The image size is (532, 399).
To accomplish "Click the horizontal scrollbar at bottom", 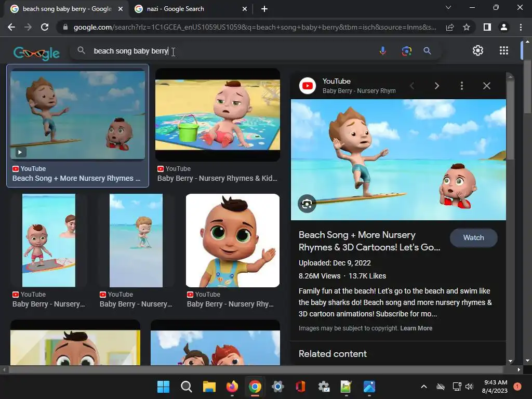I will pos(257,370).
